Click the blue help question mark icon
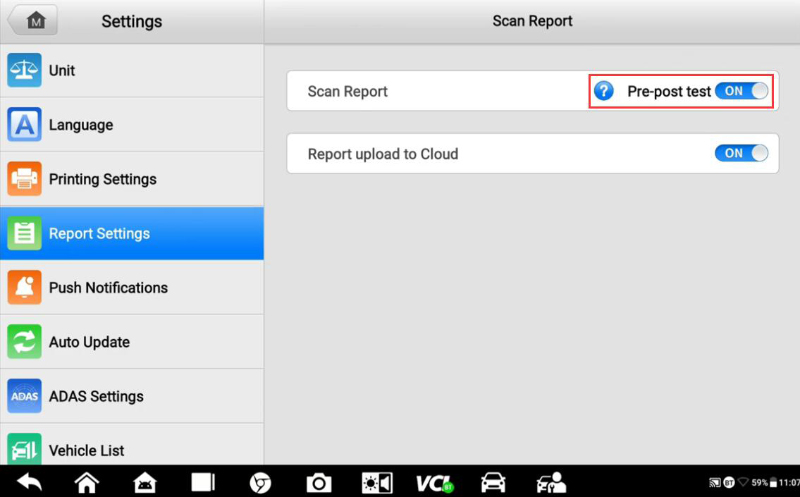This screenshot has height=497, width=800. click(x=604, y=91)
